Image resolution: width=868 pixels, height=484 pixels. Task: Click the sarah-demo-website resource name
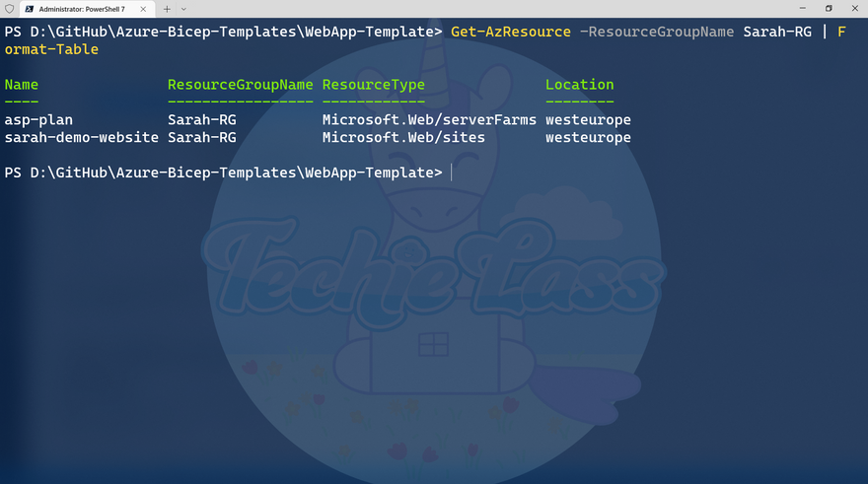(81, 137)
